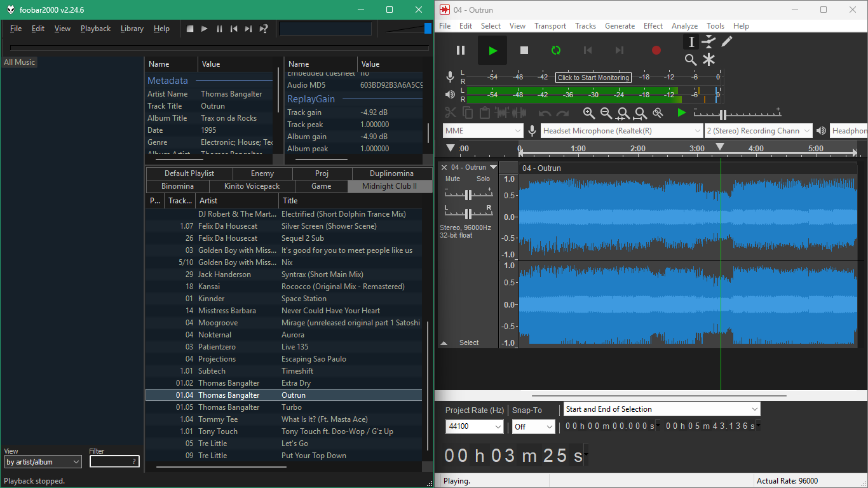
Task: Click foobar2000 random playback icon
Action: [x=264, y=29]
